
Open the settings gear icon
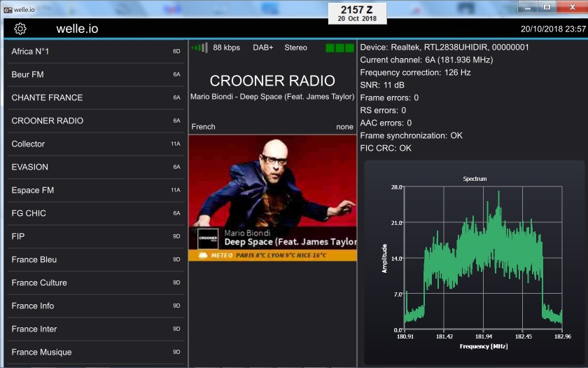point(20,29)
